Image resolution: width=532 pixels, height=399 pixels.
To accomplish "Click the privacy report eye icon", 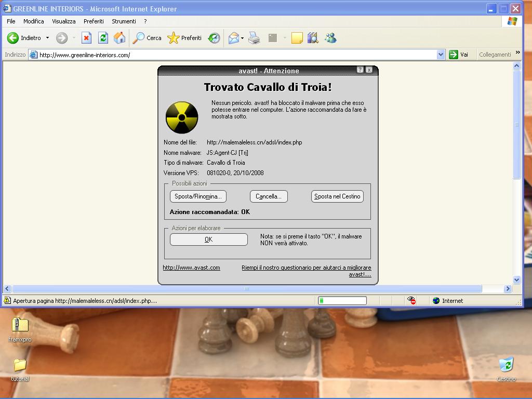I will coord(411,300).
